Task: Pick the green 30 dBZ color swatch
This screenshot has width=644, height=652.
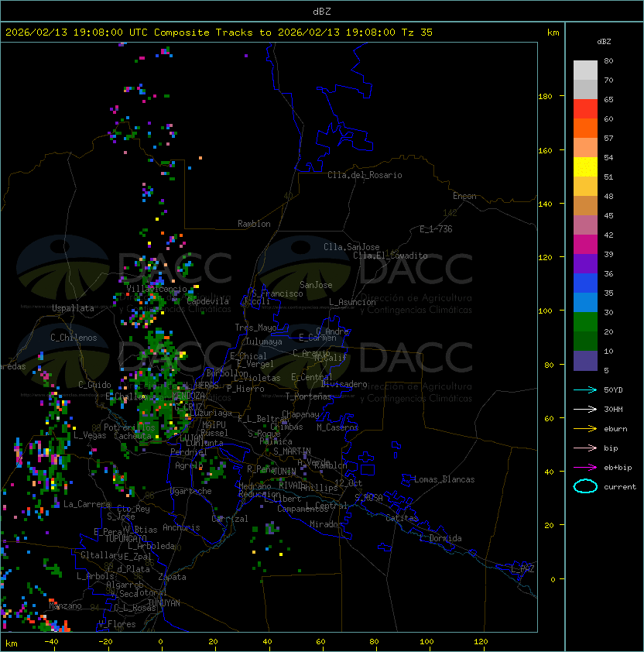Action: click(585, 322)
